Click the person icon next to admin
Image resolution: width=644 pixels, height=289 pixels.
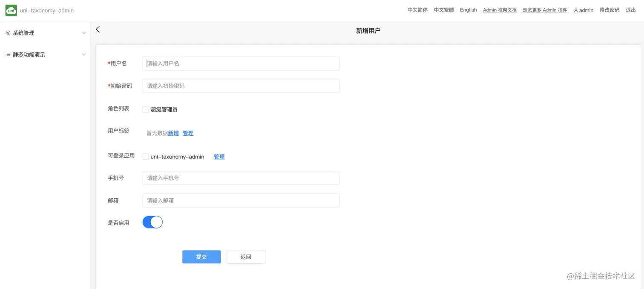(576, 10)
